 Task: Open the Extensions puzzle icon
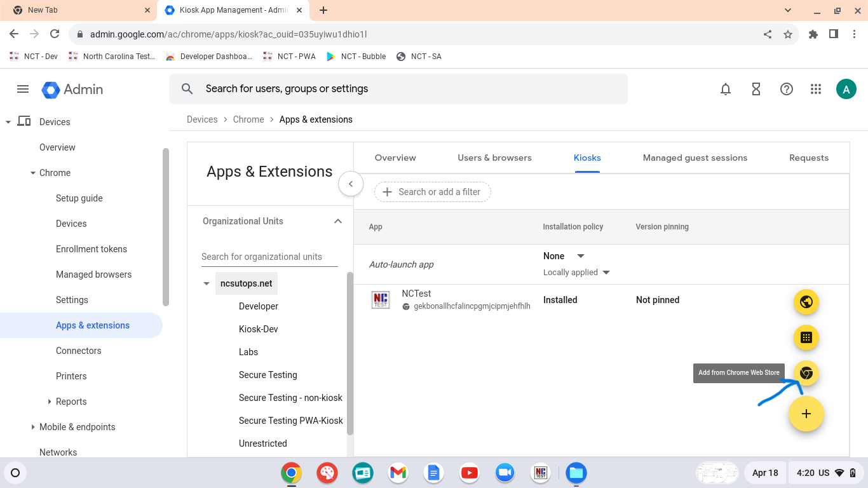(x=813, y=34)
